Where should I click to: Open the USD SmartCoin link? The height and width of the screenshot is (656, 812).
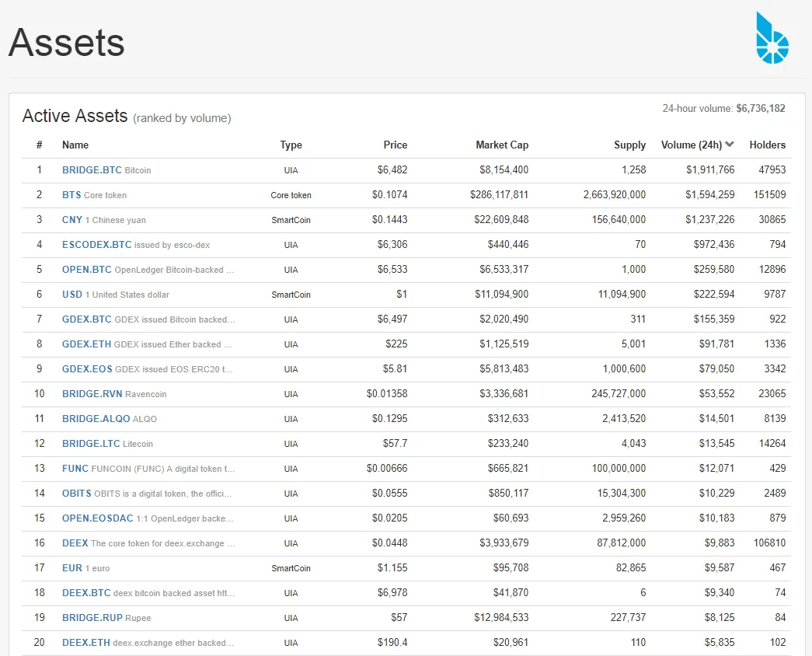pos(72,295)
